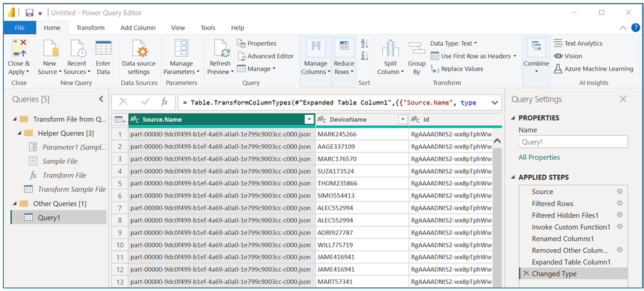Viewport: 644px width, 291px height.
Task: Click the save icon in title bar
Action: pos(29,13)
